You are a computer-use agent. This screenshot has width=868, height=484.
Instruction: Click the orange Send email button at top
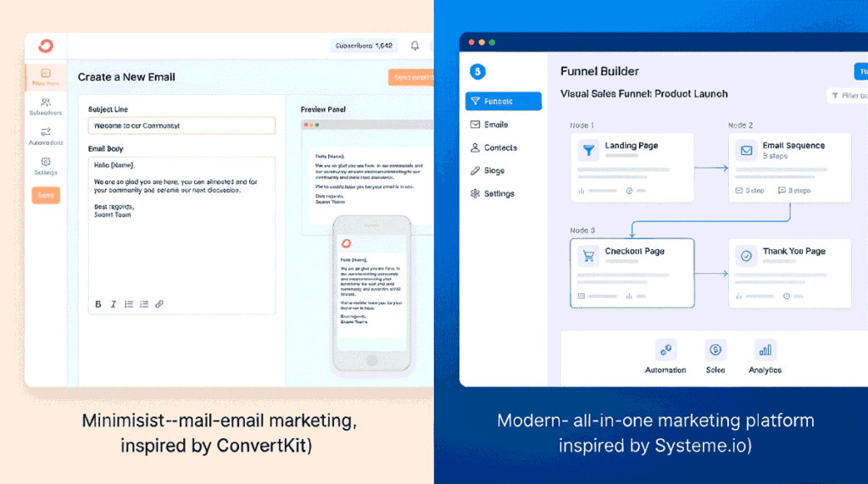click(x=411, y=77)
